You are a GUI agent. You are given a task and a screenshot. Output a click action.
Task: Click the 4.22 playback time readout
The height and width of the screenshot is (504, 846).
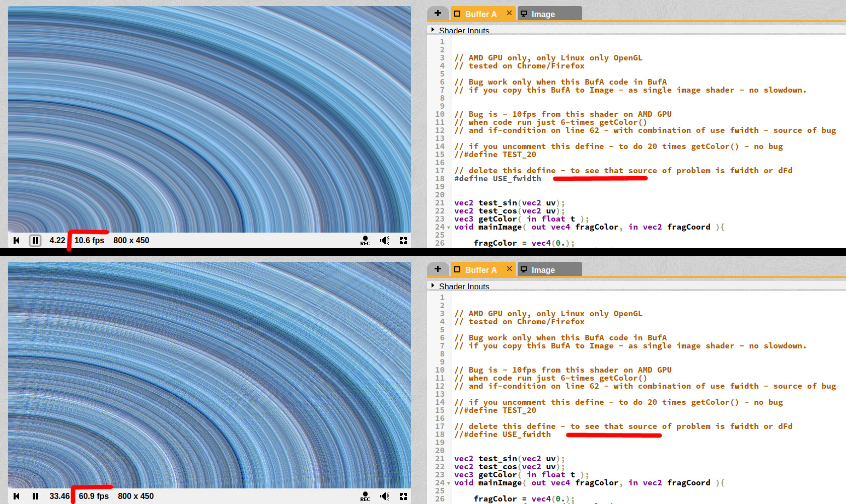tap(57, 240)
